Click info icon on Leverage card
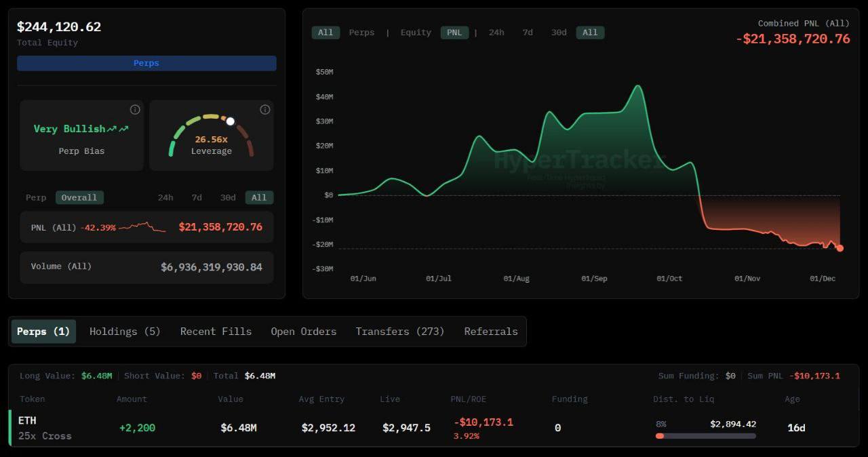 (265, 110)
